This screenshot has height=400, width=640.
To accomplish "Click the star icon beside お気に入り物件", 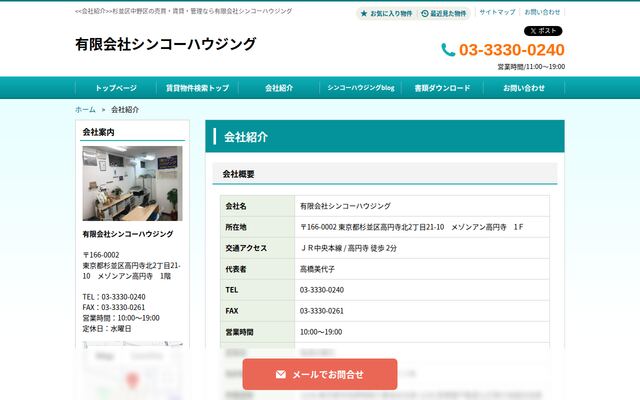I will coord(364,13).
